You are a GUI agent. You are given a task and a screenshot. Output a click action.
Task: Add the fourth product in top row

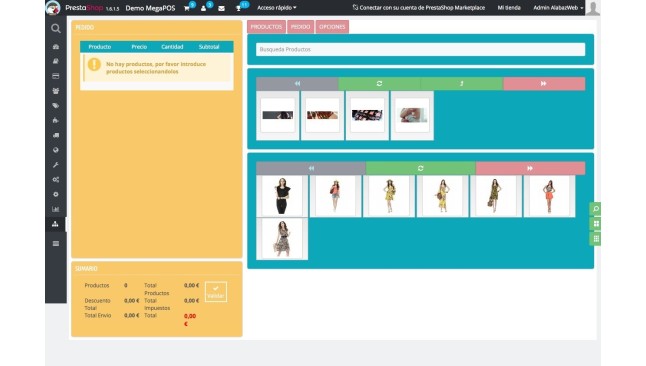point(442,196)
